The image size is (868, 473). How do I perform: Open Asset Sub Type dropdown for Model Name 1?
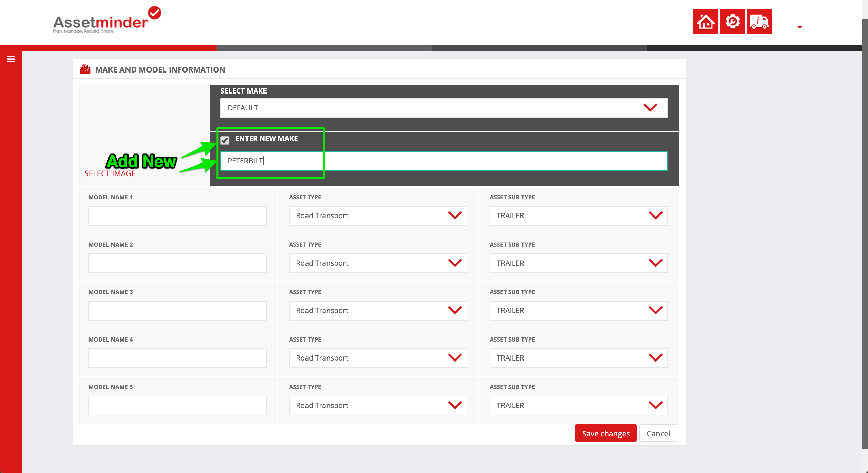click(x=578, y=216)
